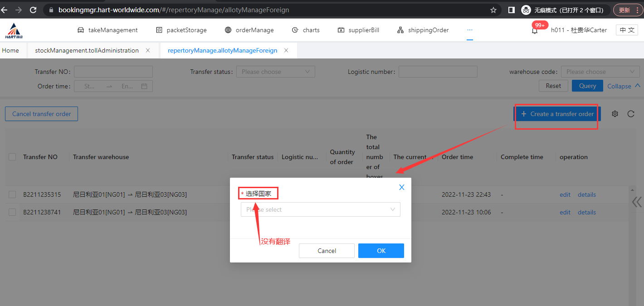Click OK in the dialog

[x=381, y=251]
